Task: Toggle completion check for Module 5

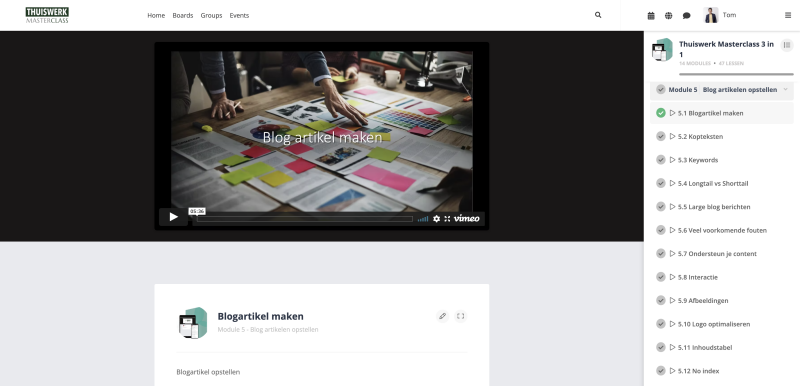Action: [661, 90]
